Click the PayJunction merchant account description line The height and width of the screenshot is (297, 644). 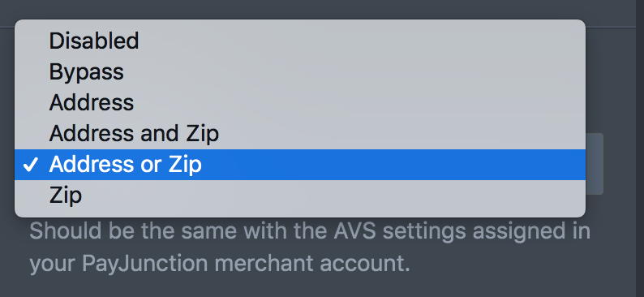click(220, 264)
